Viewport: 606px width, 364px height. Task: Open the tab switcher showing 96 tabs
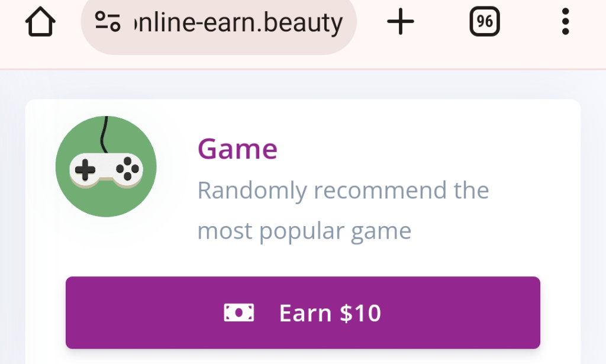(484, 22)
